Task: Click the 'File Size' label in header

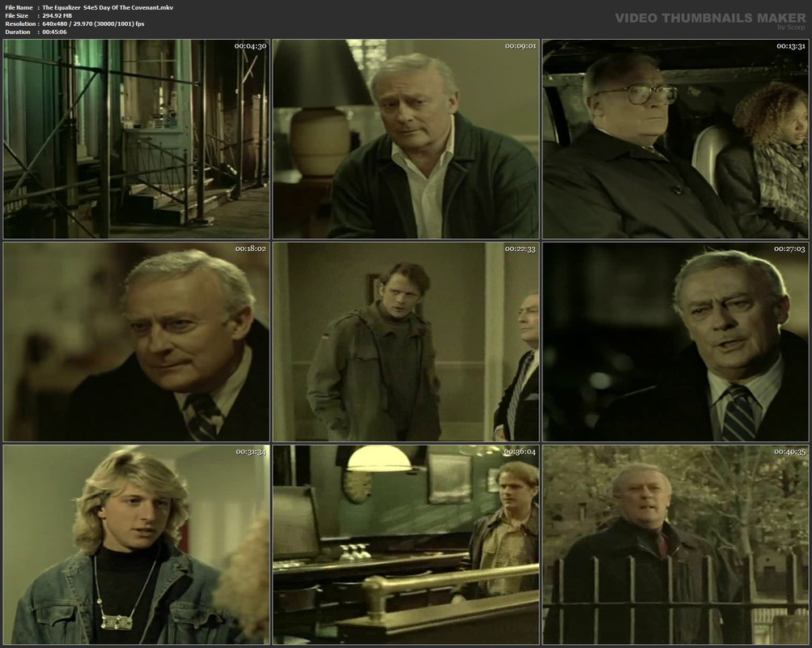Action: [16, 15]
